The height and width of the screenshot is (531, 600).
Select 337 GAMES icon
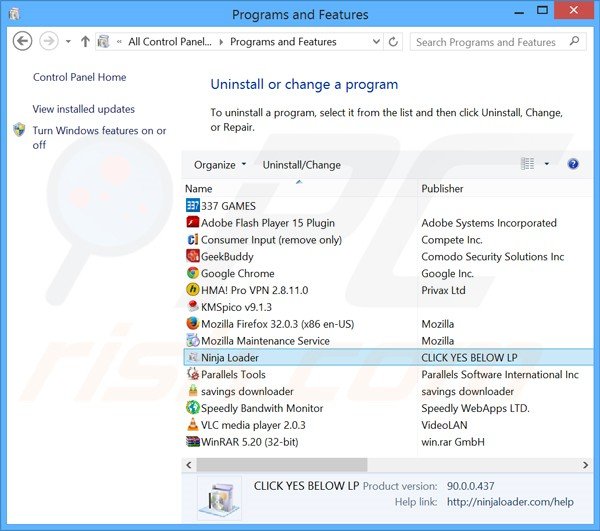pos(192,205)
